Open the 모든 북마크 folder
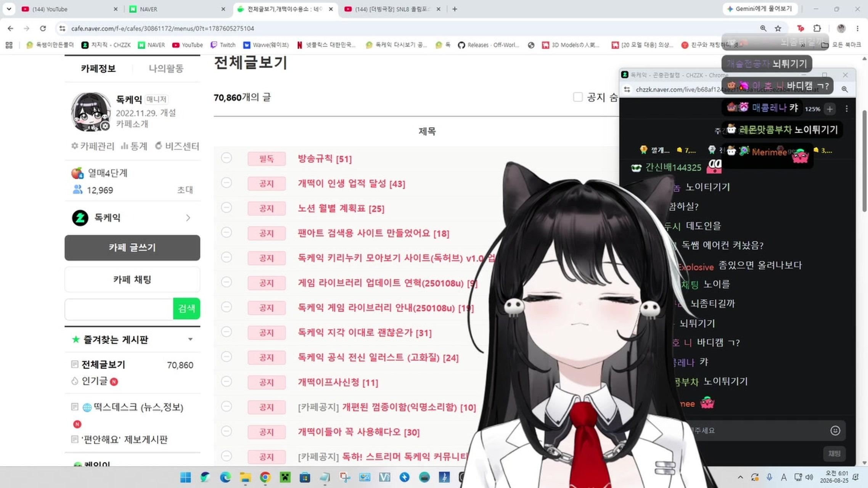This screenshot has height=488, width=868. 841,45
